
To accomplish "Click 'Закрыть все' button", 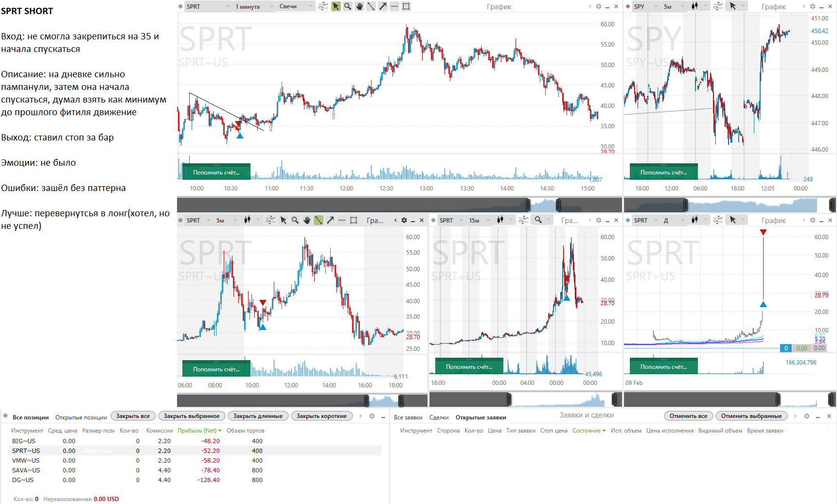I will tap(133, 416).
